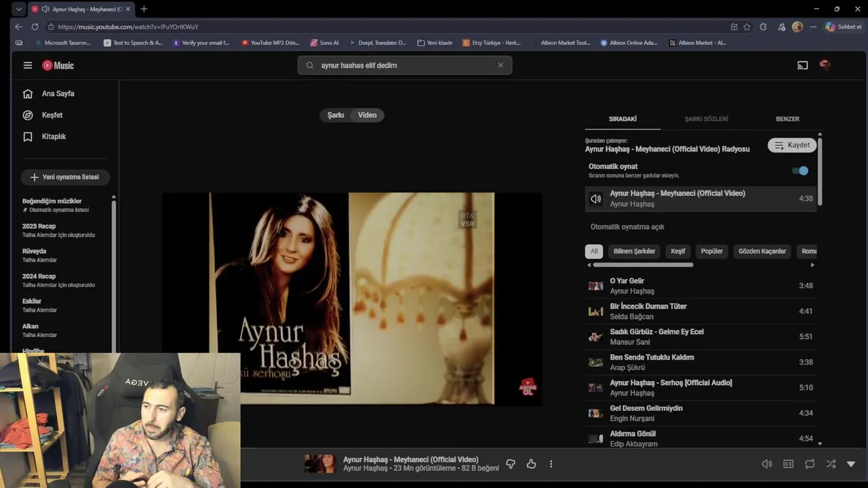Click the Meyhaneci video player
Image resolution: width=868 pixels, height=488 pixels.
point(351,299)
